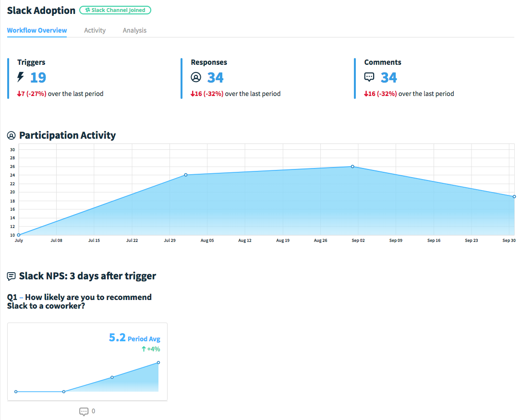Click the Slack Adoption title
Image resolution: width=521 pixels, height=420 pixels.
tap(41, 10)
